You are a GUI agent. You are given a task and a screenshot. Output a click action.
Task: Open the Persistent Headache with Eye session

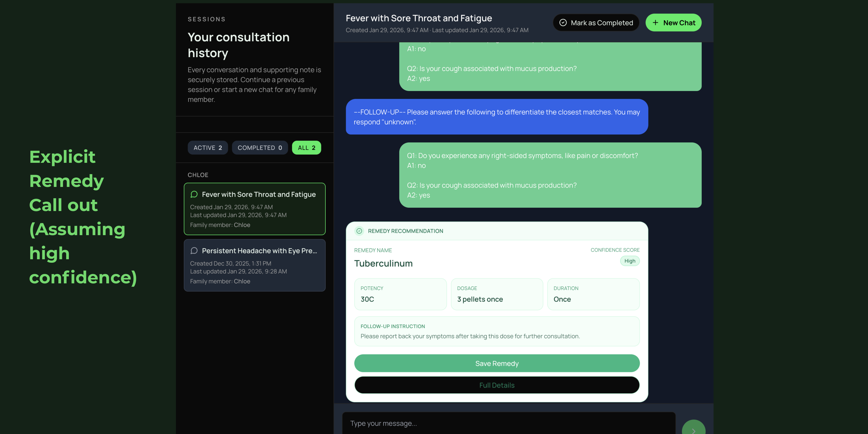pyautogui.click(x=254, y=265)
